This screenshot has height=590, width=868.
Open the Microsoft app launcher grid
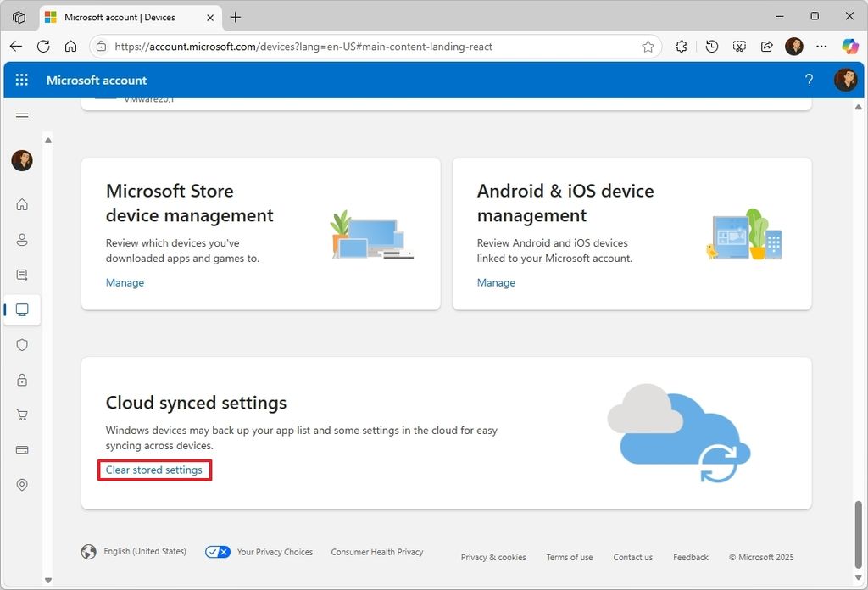click(x=22, y=80)
